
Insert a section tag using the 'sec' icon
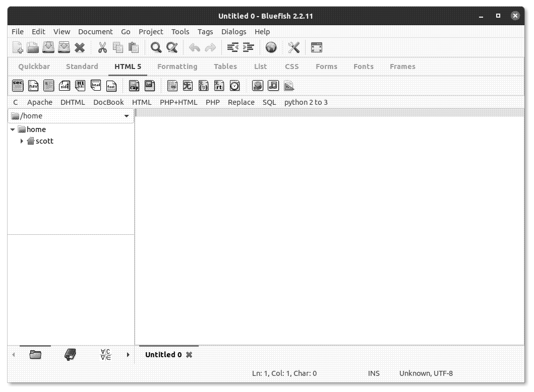[x=17, y=86]
